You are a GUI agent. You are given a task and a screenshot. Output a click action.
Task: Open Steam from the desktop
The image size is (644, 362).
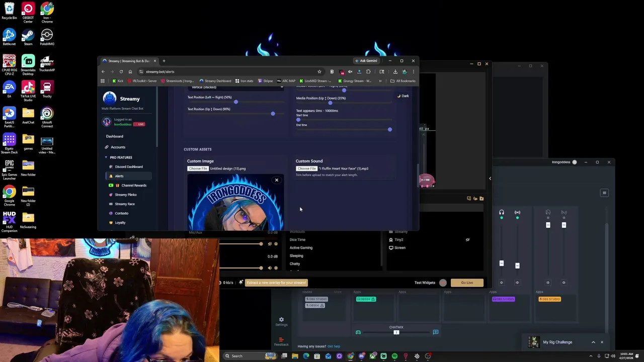(28, 36)
